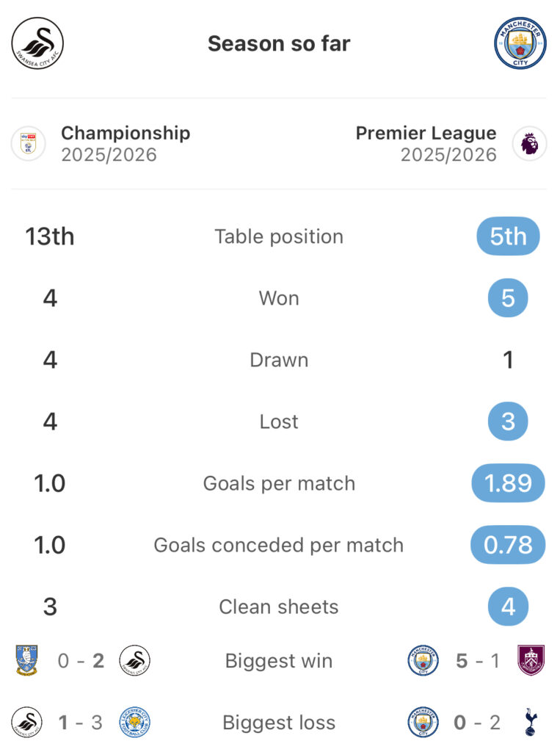Tap the Season so far heading
560x752 pixels.
tap(279, 43)
